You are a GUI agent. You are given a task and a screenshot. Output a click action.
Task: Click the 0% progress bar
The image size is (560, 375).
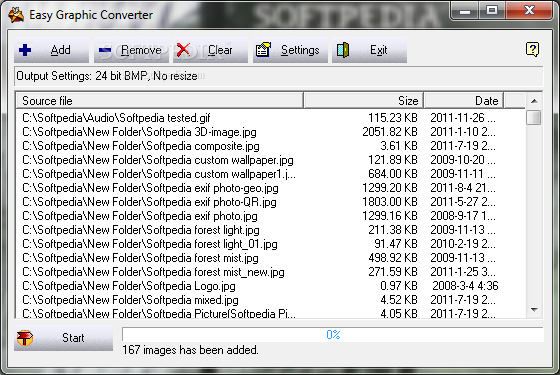pos(333,335)
